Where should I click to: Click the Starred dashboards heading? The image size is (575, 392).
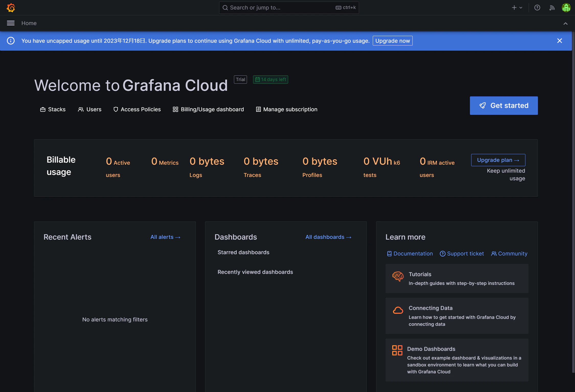[x=243, y=252]
